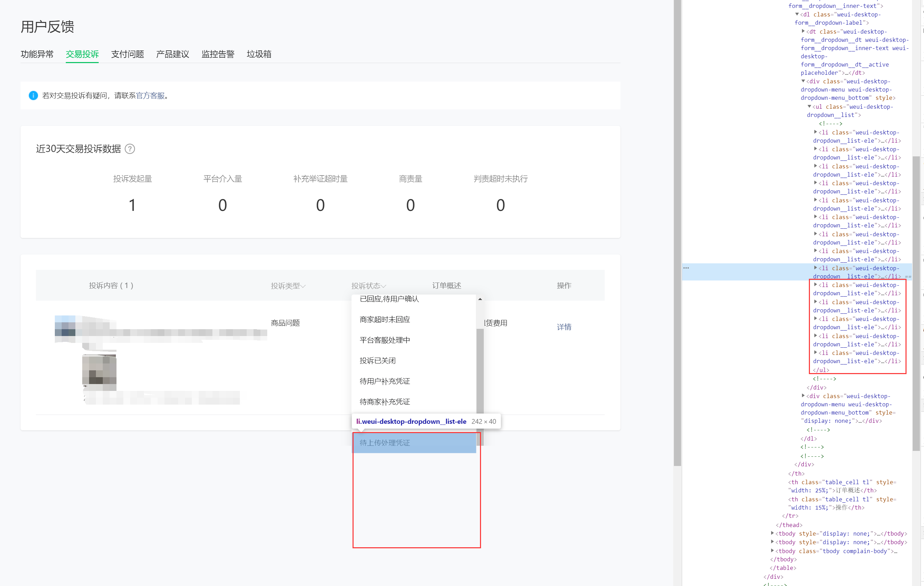Expand the dt element disclosure triangle
Screen dimensions: 924x586
tap(803, 32)
